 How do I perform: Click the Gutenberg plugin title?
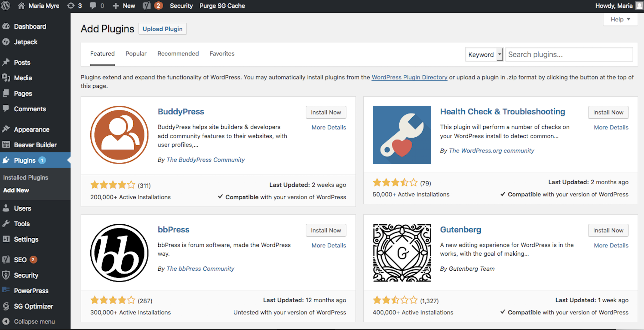click(x=460, y=229)
